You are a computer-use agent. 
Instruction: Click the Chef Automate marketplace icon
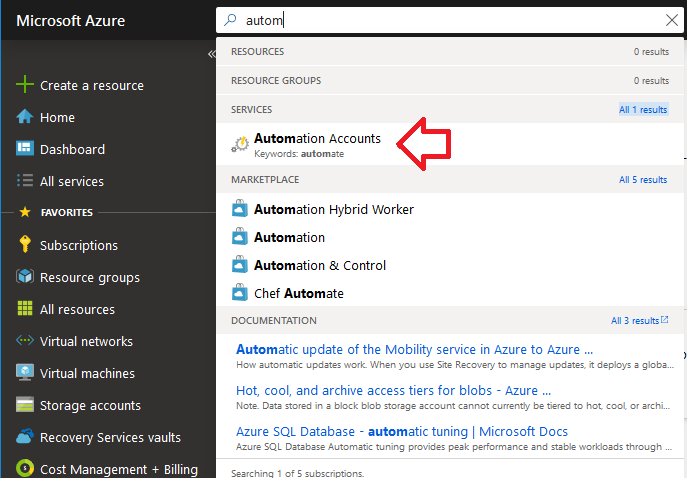pos(240,293)
